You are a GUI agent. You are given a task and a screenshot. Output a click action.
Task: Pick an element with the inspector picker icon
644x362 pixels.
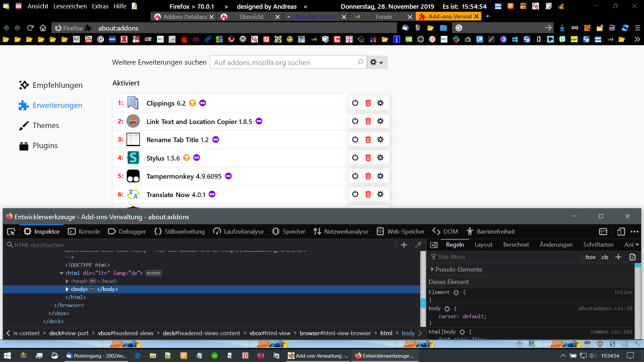[11, 232]
